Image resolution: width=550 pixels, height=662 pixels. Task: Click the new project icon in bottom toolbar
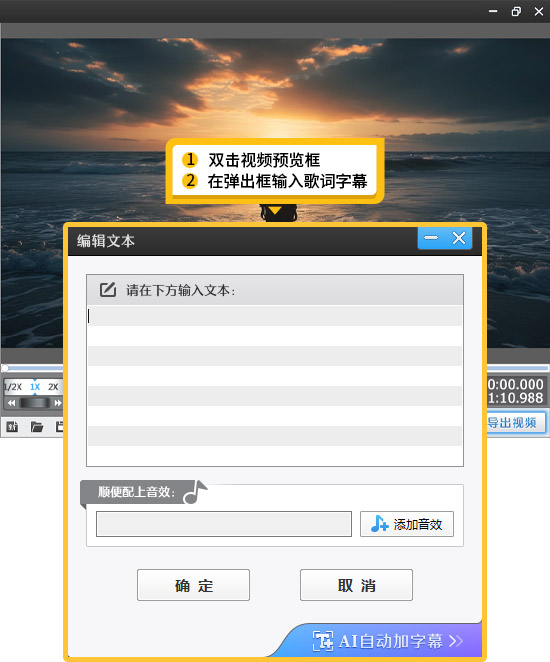12,427
